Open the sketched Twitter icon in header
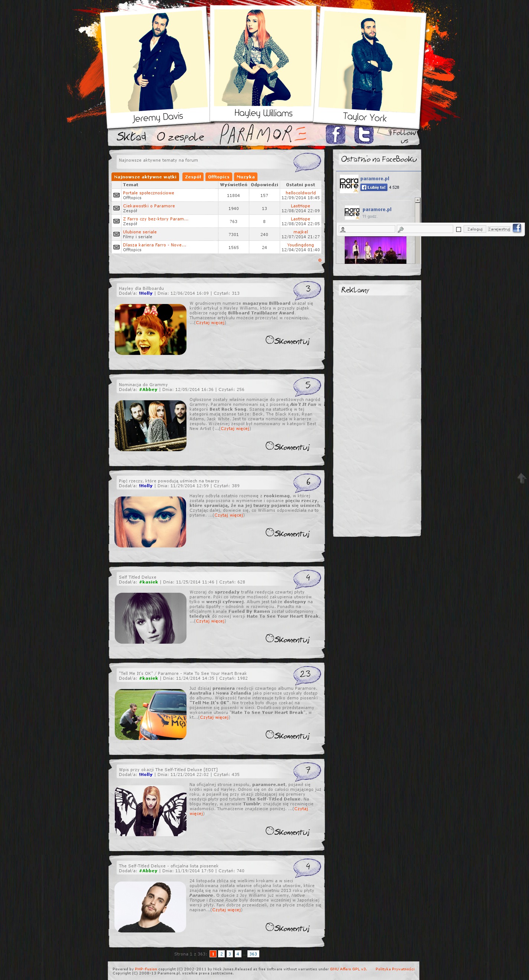This screenshot has height=980, width=529. [364, 134]
